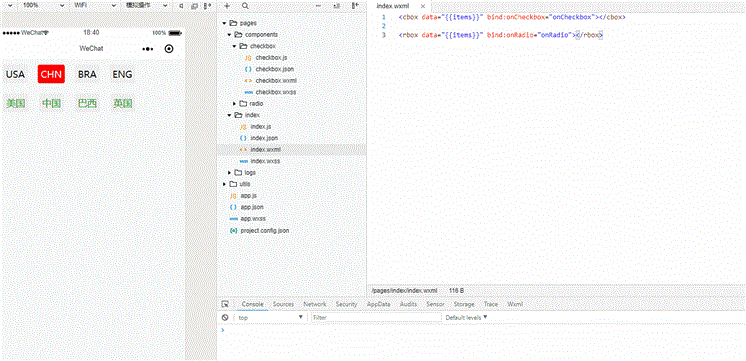Open index.wxss in file tree
Screen dimensions: 746x361
click(x=265, y=161)
